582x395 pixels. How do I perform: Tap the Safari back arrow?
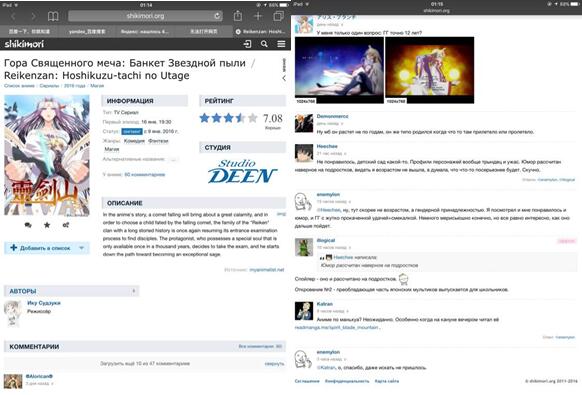tap(14, 16)
